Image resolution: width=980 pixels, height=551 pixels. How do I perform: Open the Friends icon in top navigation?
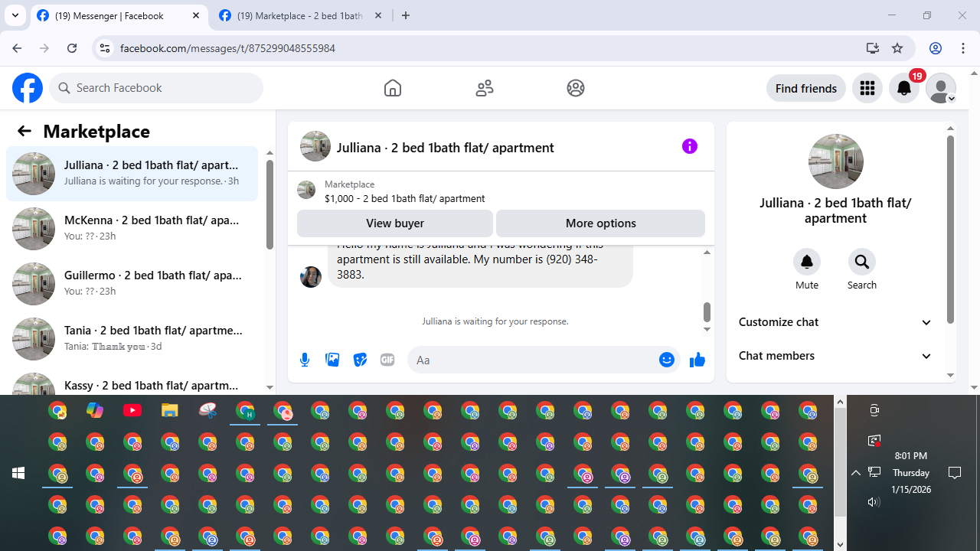click(485, 88)
